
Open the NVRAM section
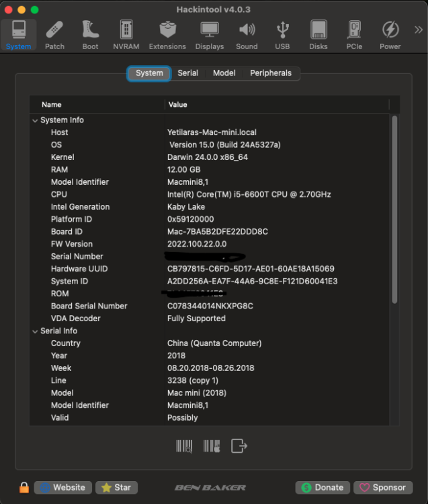(x=126, y=35)
